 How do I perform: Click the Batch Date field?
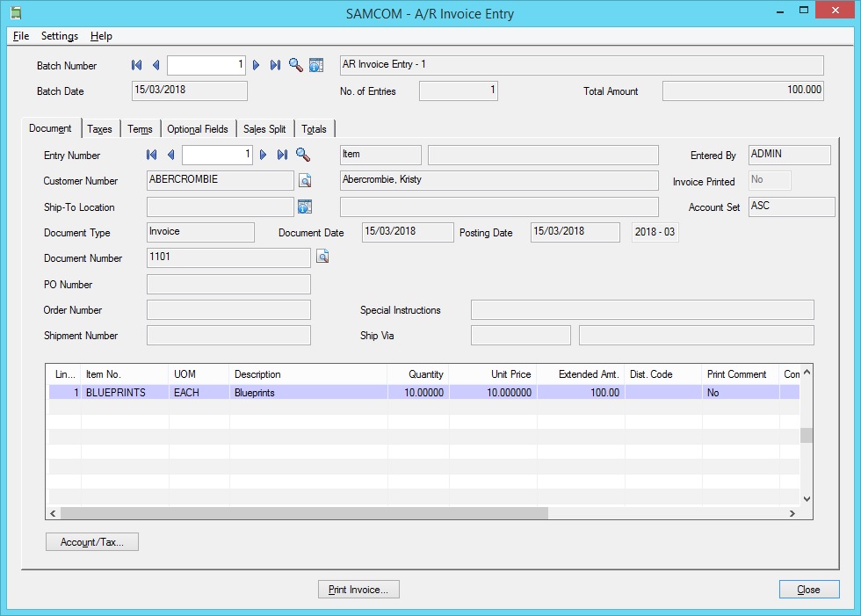190,91
